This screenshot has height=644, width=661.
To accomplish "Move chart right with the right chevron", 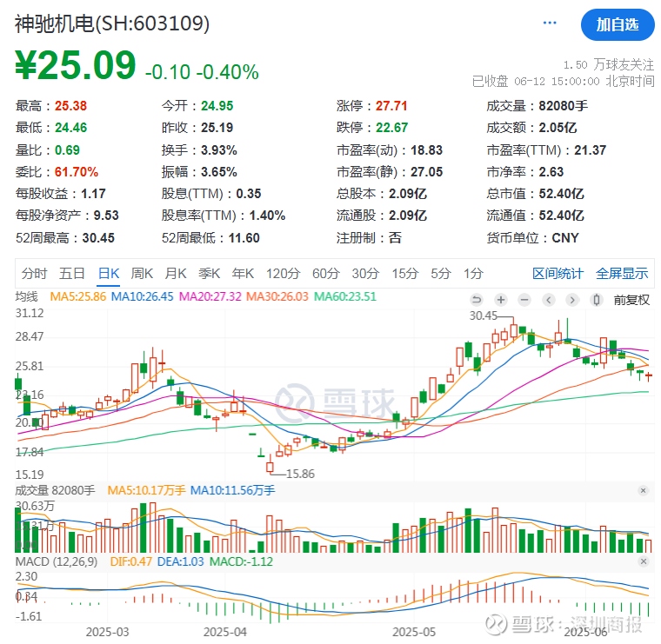I will (572, 300).
